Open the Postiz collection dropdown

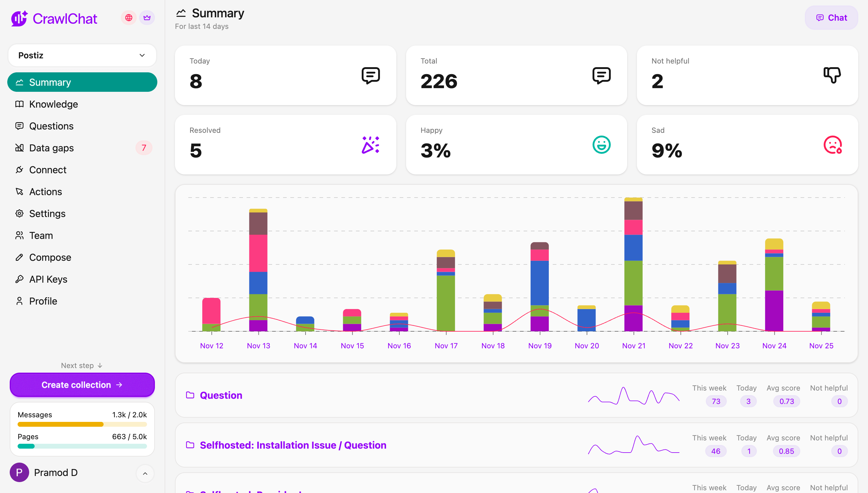pos(82,55)
